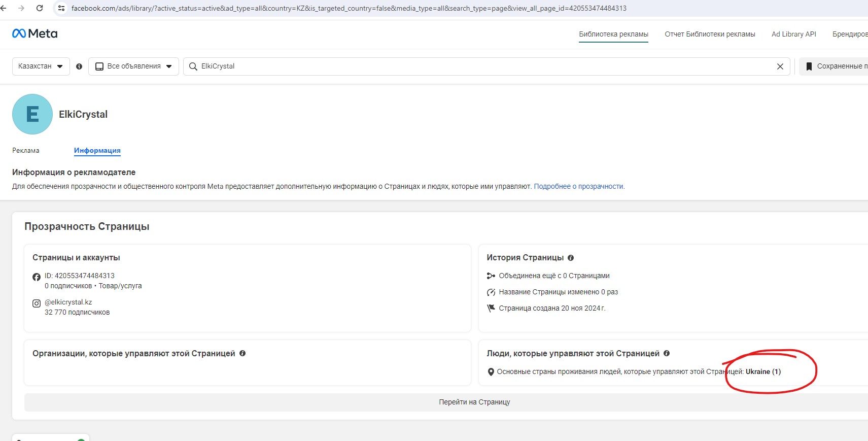Reload the page with browser refresh icon
This screenshot has height=441, width=868.
(40, 8)
